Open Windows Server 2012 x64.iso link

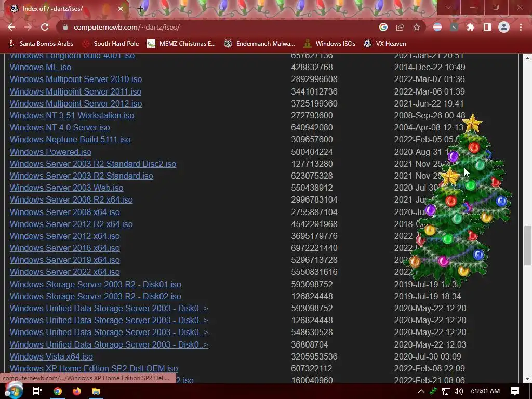pos(65,236)
